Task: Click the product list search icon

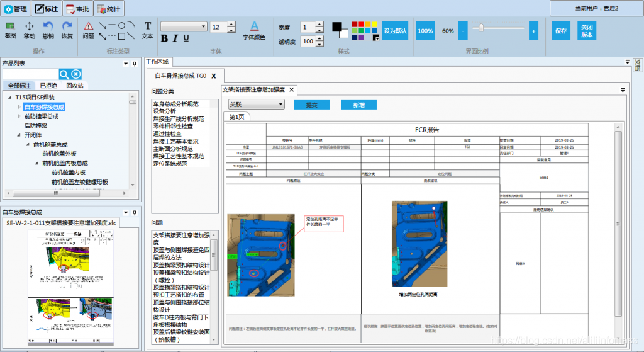Action: [64, 74]
